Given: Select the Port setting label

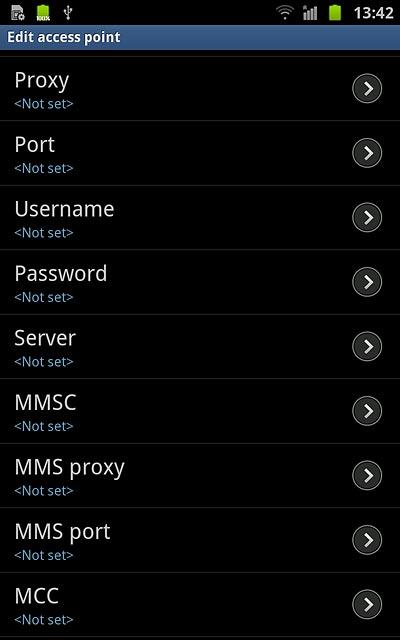Looking at the screenshot, I should (35, 145).
